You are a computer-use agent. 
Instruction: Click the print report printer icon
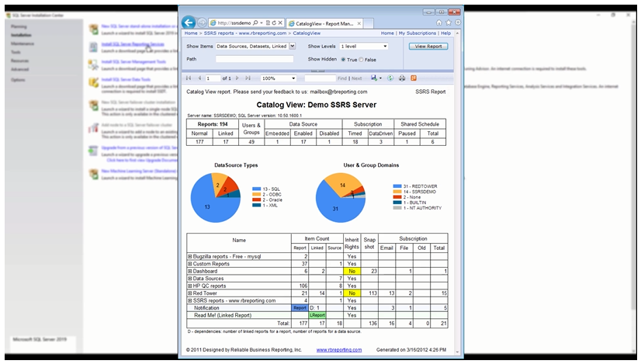pyautogui.click(x=402, y=78)
